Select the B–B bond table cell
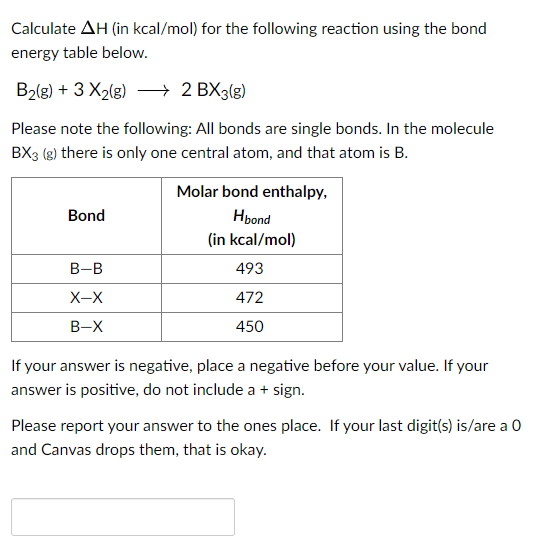Image resolution: width=534 pixels, height=543 pixels. [x=86, y=269]
